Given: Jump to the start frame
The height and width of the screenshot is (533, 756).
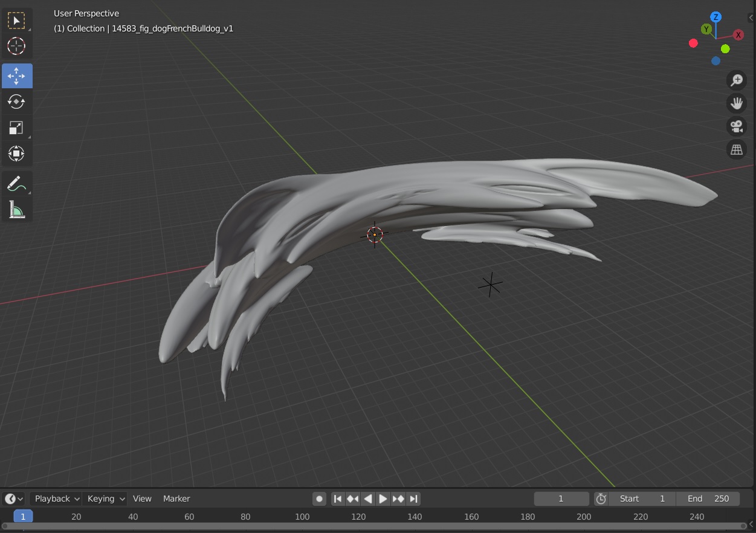Looking at the screenshot, I should pyautogui.click(x=338, y=499).
